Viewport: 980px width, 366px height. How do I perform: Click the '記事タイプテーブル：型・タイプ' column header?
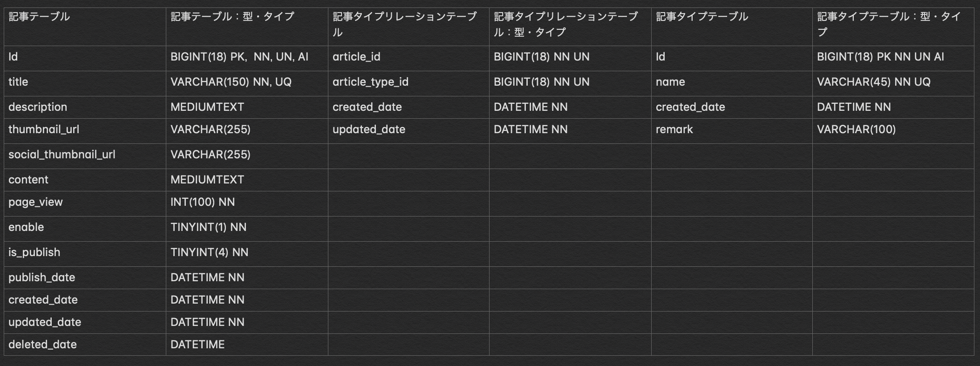tap(893, 26)
